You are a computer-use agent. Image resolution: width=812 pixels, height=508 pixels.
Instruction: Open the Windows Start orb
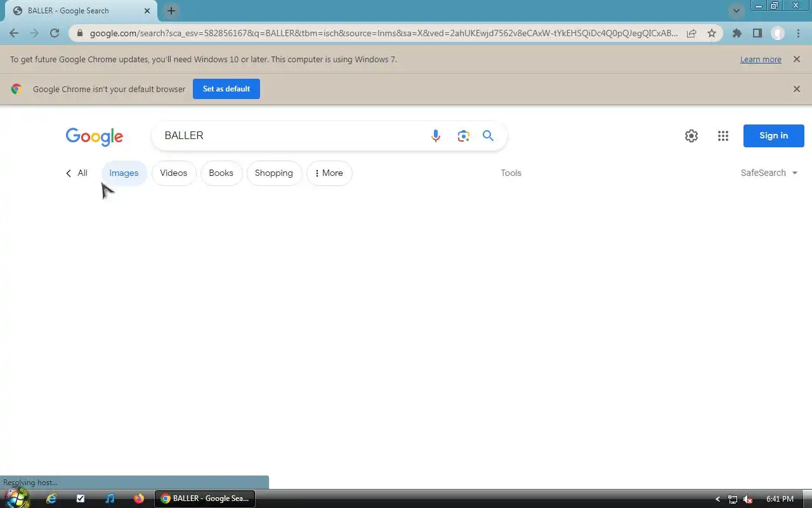pos(17,498)
